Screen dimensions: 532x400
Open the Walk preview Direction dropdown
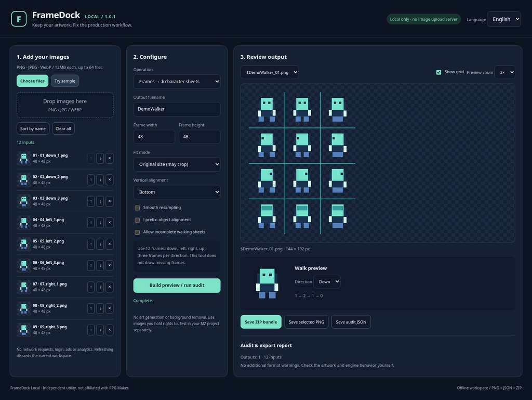click(327, 281)
